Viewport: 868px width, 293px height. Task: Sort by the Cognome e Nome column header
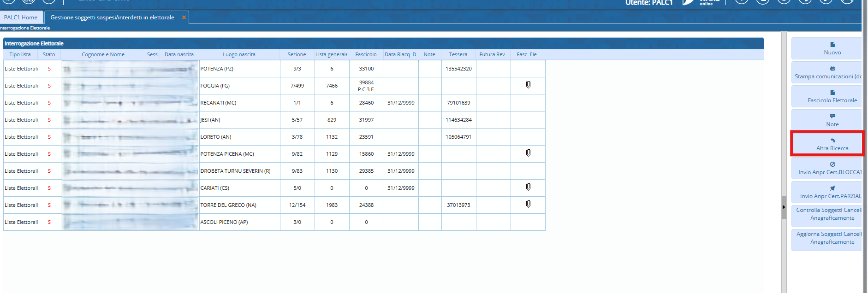(103, 54)
